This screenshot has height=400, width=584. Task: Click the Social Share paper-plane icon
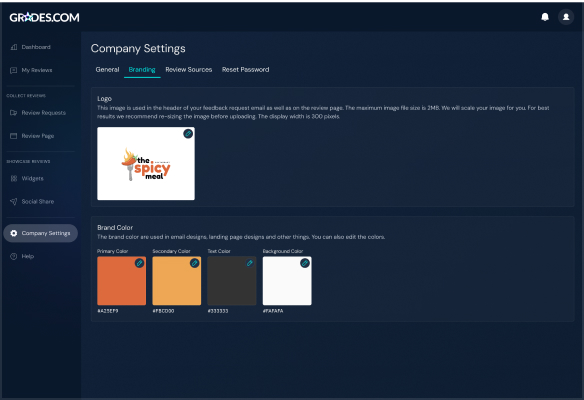pyautogui.click(x=14, y=201)
